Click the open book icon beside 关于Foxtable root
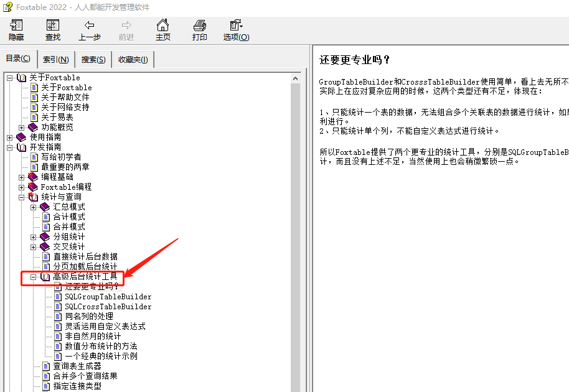Image resolution: width=569 pixels, height=392 pixels. [22, 78]
